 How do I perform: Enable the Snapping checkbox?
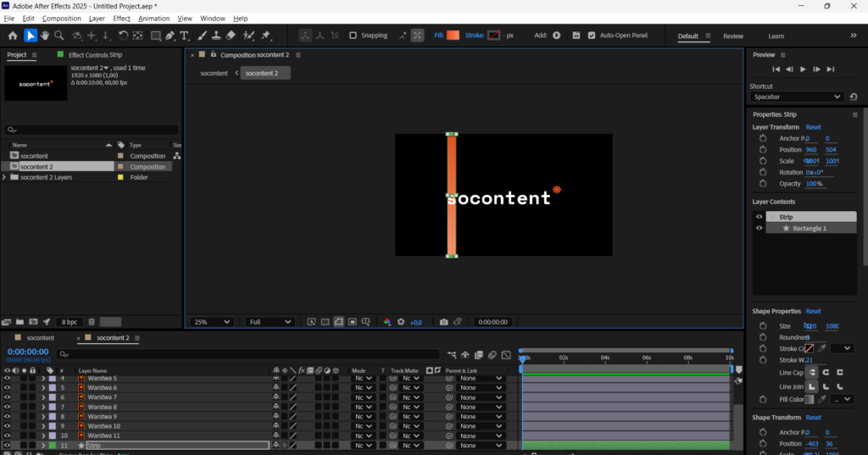click(x=353, y=36)
